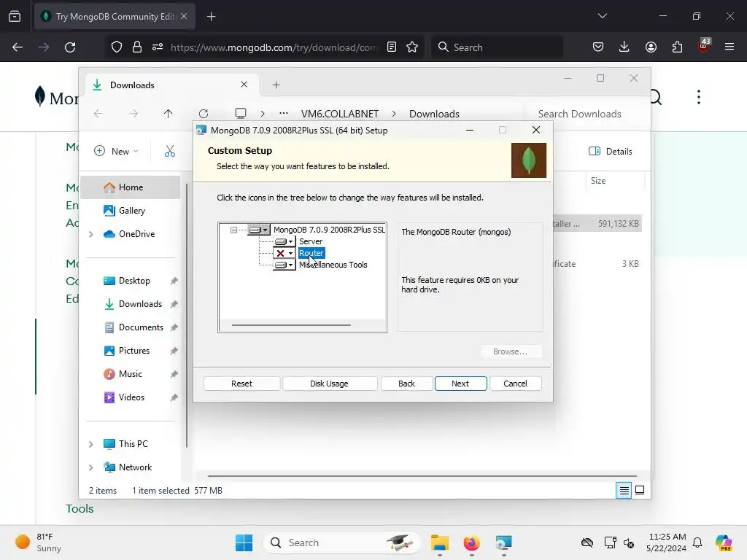Click the New button in File Explorer
This screenshot has height=560, width=747.
click(116, 151)
